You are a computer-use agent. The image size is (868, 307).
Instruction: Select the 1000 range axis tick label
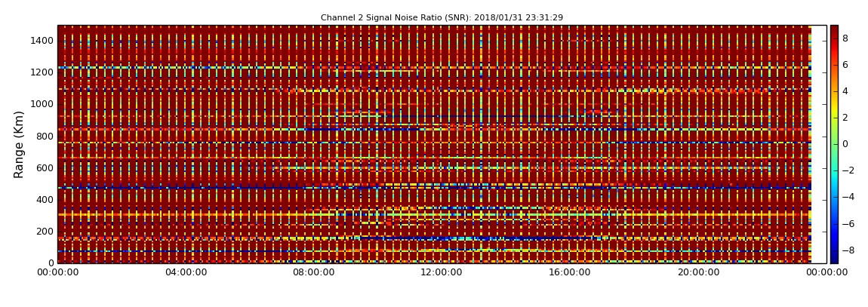[41, 104]
